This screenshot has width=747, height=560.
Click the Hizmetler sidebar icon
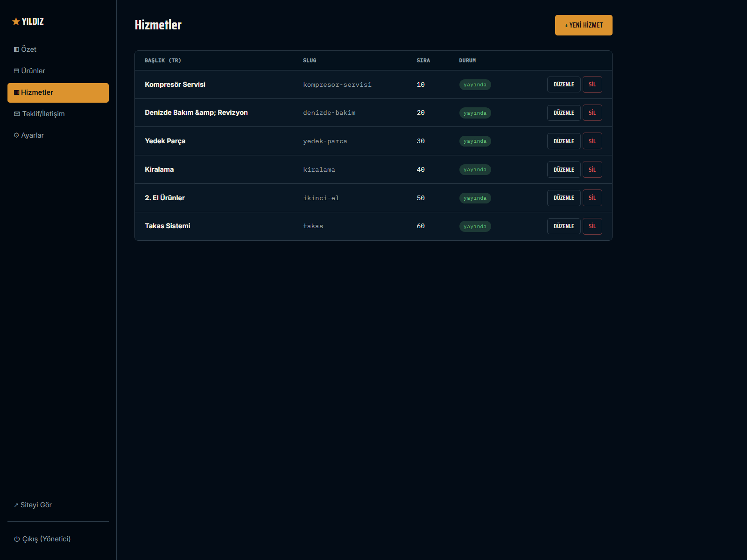coord(17,92)
